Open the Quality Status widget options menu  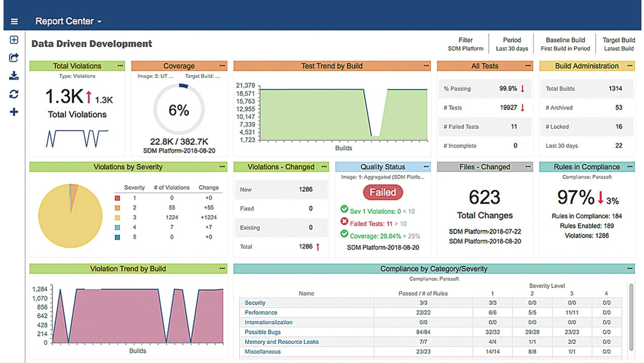426,167
